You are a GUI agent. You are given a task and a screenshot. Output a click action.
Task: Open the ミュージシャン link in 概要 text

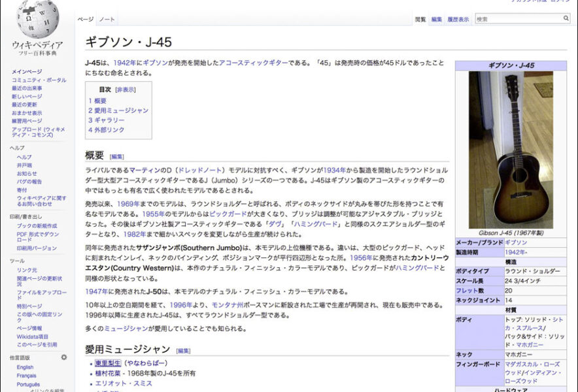[x=126, y=329]
